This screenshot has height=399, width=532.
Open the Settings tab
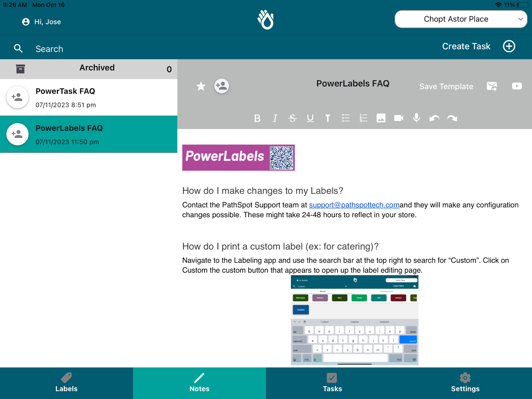point(465,383)
